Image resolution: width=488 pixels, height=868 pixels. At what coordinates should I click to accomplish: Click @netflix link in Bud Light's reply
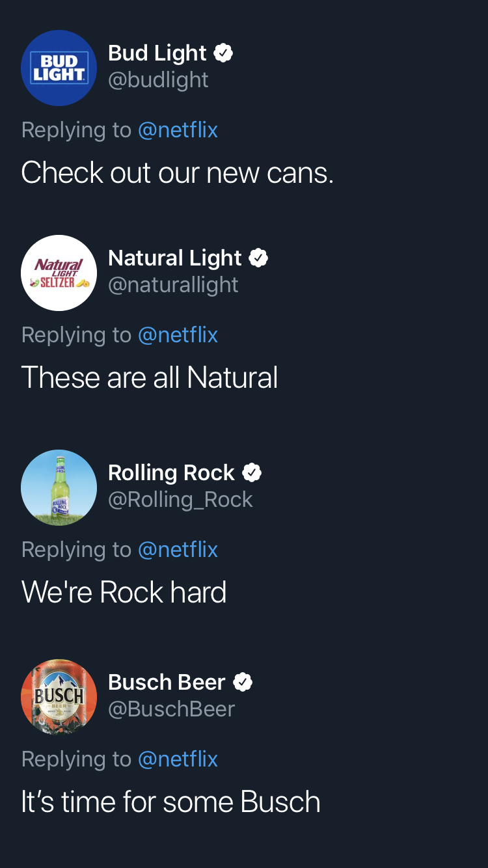(x=178, y=130)
